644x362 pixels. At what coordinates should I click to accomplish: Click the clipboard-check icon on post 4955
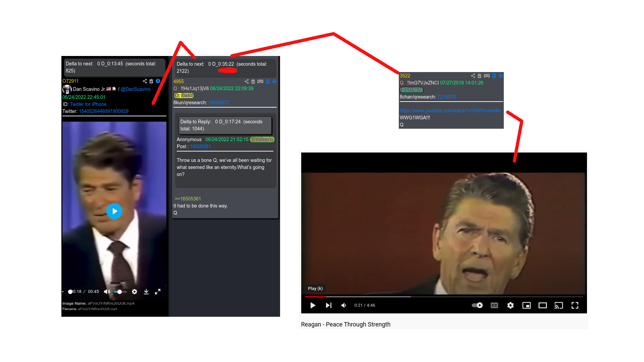(x=253, y=81)
